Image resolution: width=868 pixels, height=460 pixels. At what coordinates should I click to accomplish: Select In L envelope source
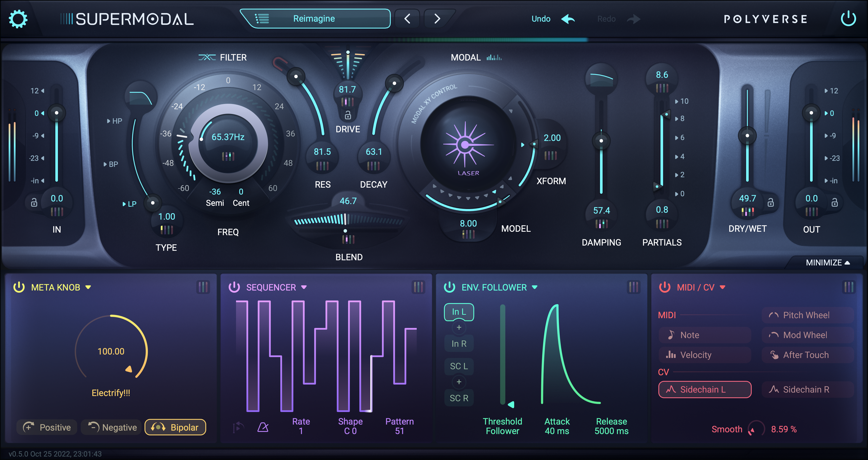459,312
